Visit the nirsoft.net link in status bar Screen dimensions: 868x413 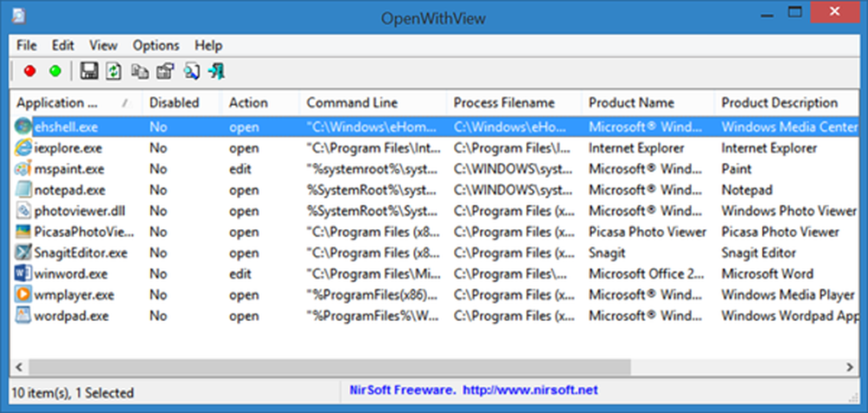[x=534, y=390]
